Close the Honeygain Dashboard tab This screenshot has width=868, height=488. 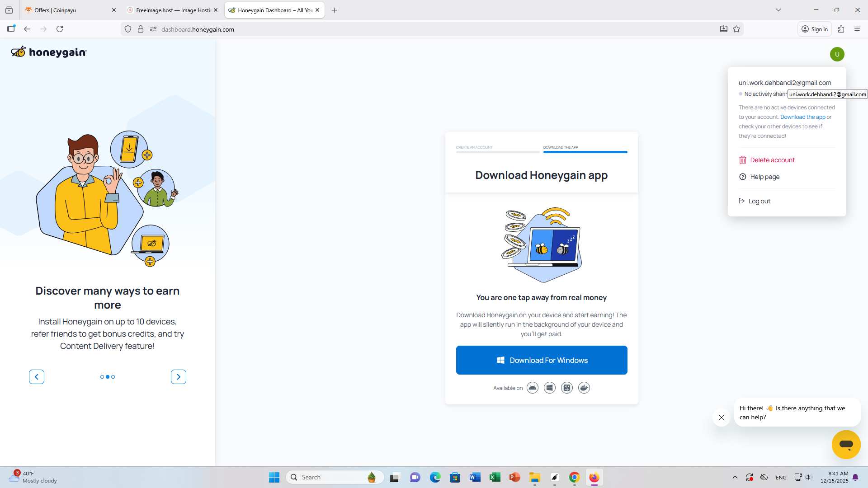(317, 10)
